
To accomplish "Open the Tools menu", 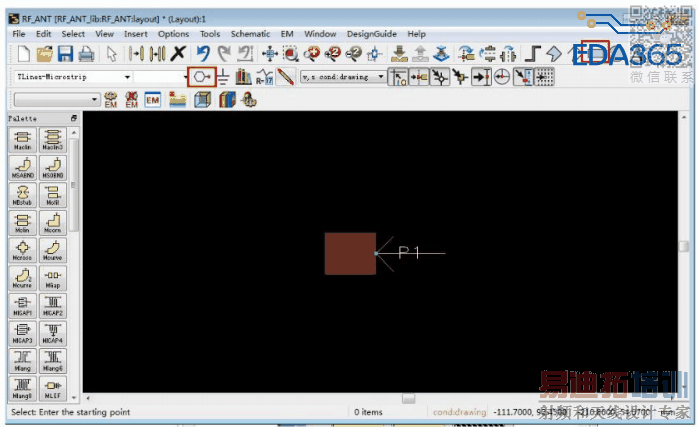I will pos(210,34).
